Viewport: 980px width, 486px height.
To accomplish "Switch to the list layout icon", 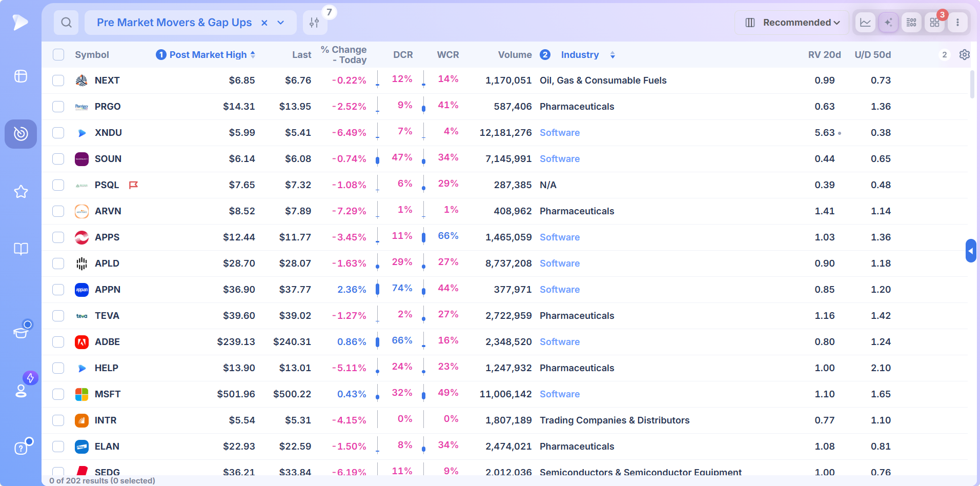I will (911, 23).
